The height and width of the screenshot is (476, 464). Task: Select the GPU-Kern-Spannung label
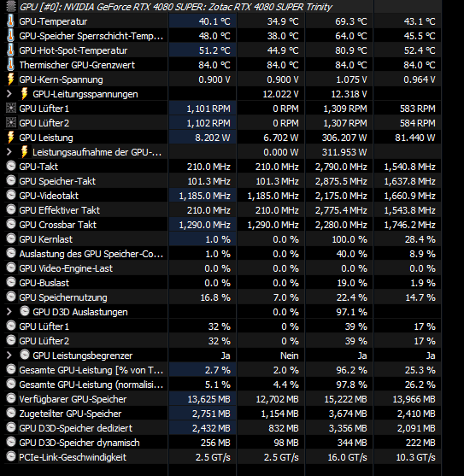61,79
